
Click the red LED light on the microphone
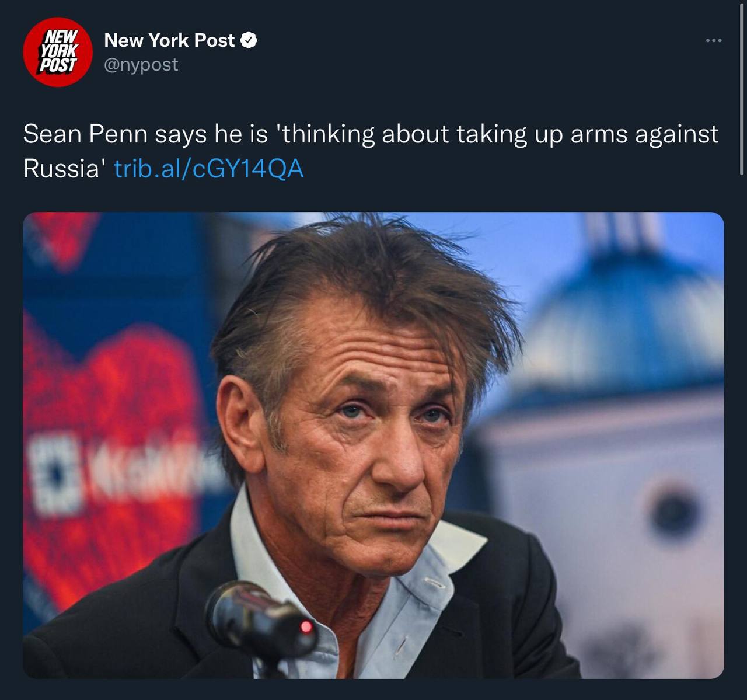point(306,628)
